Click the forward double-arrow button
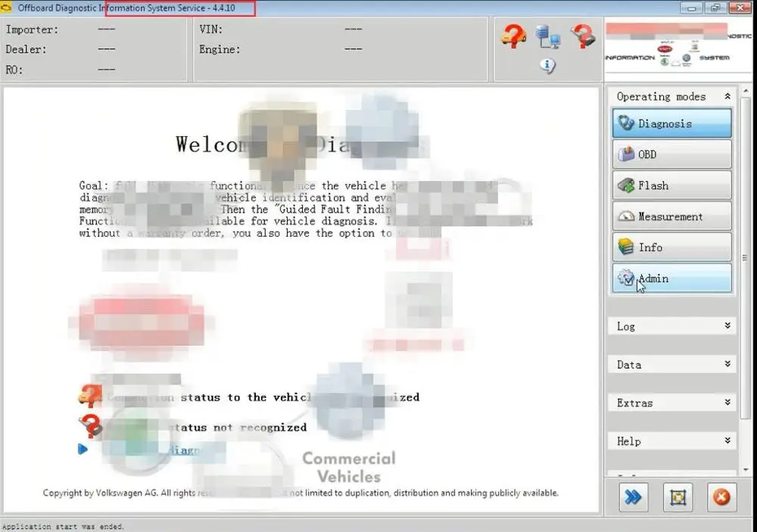The height and width of the screenshot is (532, 757). click(x=633, y=496)
